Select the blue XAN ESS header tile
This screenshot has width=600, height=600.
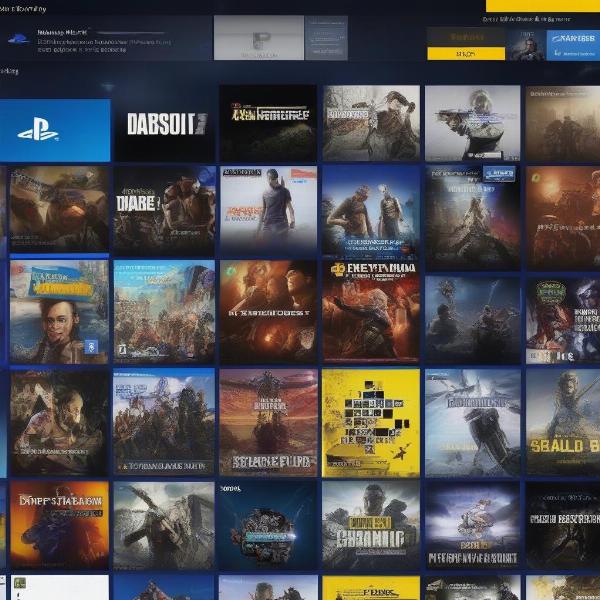[573, 45]
